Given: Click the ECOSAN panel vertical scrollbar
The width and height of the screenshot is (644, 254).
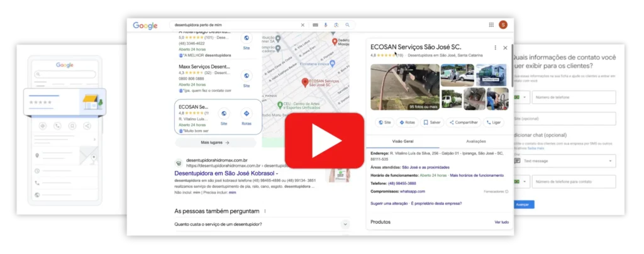Looking at the screenshot, I should point(512,65).
